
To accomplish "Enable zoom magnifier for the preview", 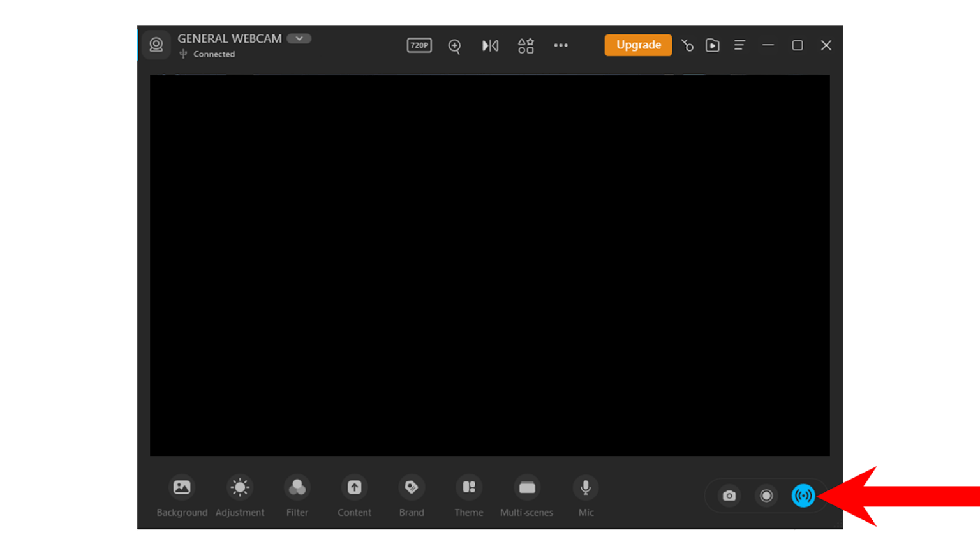I will 454,45.
